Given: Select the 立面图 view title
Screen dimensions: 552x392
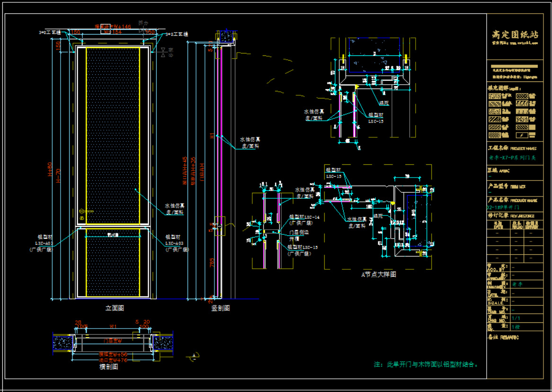Looking at the screenshot, I should (x=114, y=308).
